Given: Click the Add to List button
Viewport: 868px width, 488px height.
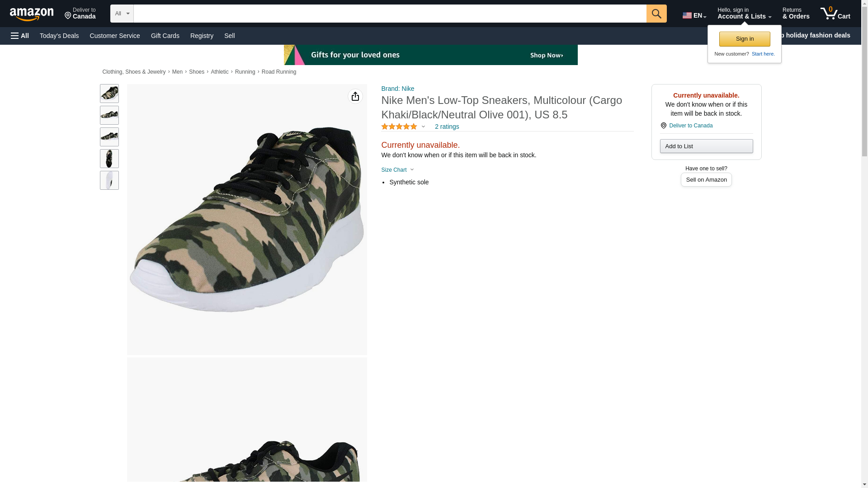Looking at the screenshot, I should tap(706, 146).
